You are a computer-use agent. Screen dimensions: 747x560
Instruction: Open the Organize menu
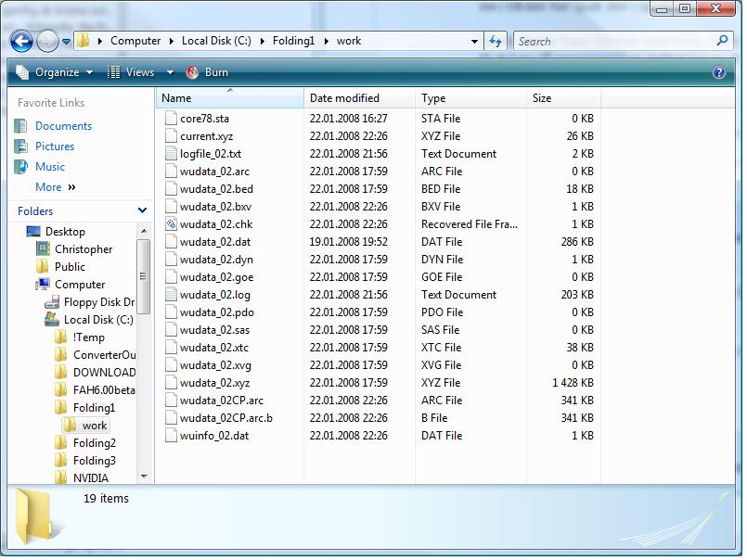click(x=54, y=72)
